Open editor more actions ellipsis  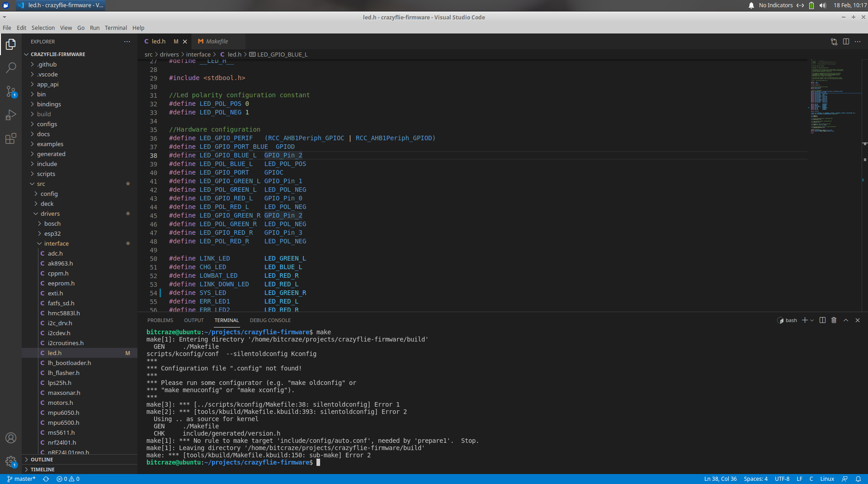pyautogui.click(x=858, y=42)
